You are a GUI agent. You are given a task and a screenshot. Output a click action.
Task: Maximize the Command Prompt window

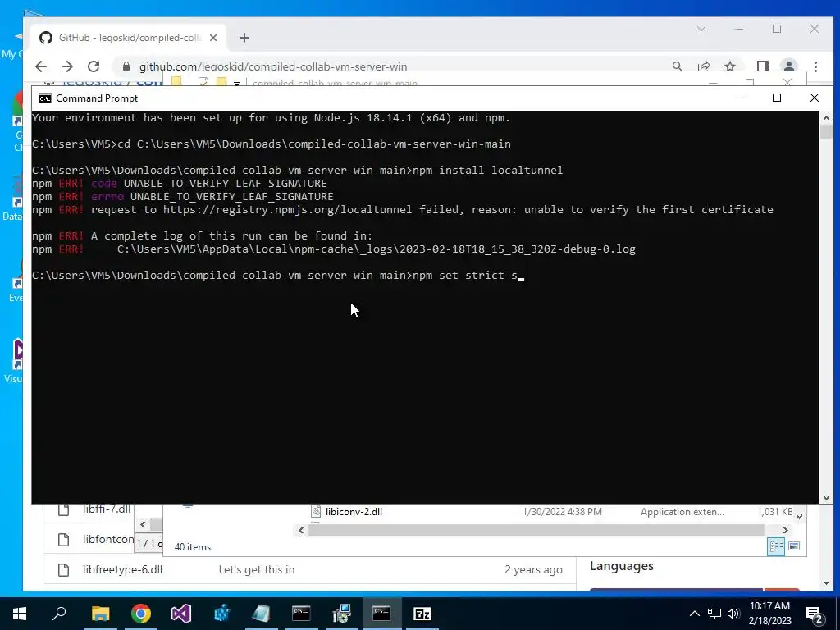coord(777,98)
